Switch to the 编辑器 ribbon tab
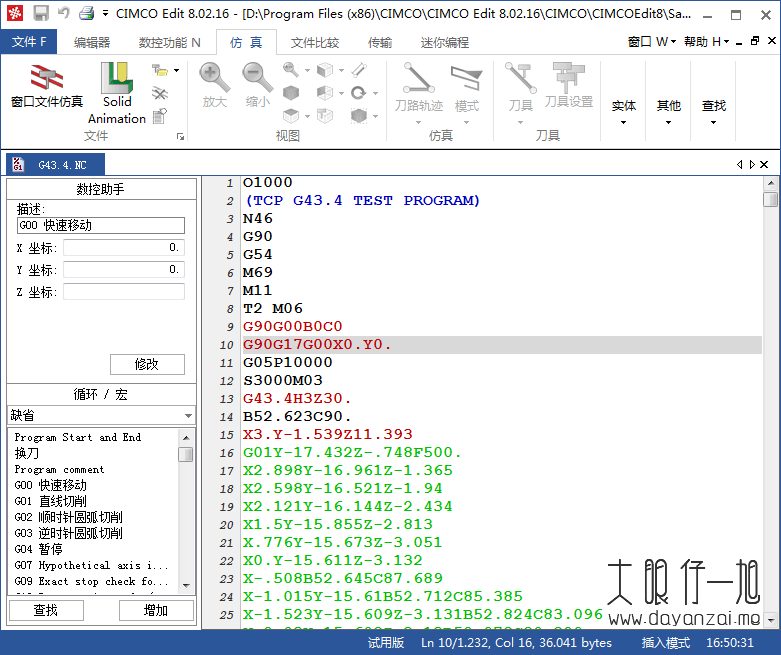781x655 pixels. coord(92,42)
